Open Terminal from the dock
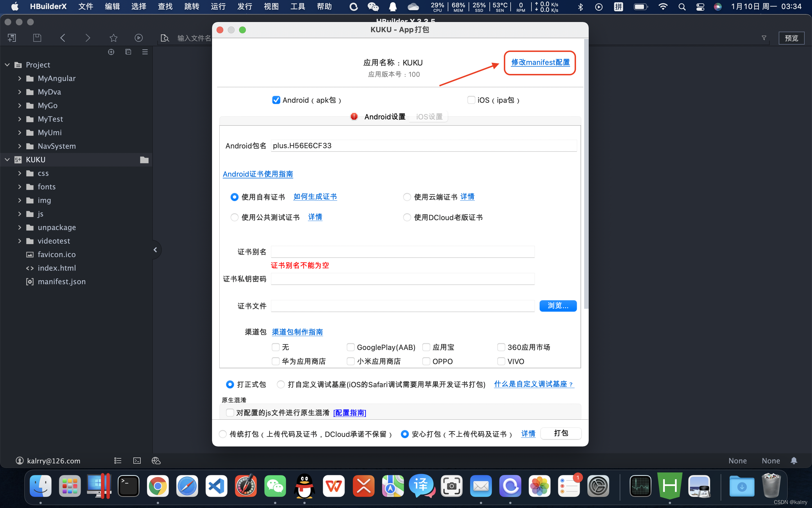Image resolution: width=812 pixels, height=508 pixels. tap(129, 486)
